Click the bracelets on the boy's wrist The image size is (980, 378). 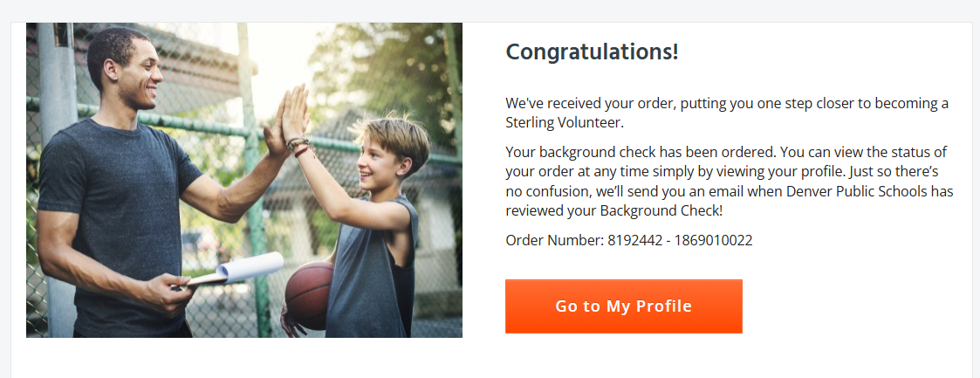click(x=298, y=146)
